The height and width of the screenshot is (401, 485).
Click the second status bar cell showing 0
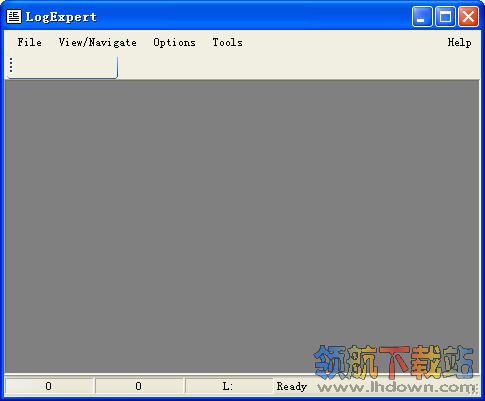click(x=139, y=386)
